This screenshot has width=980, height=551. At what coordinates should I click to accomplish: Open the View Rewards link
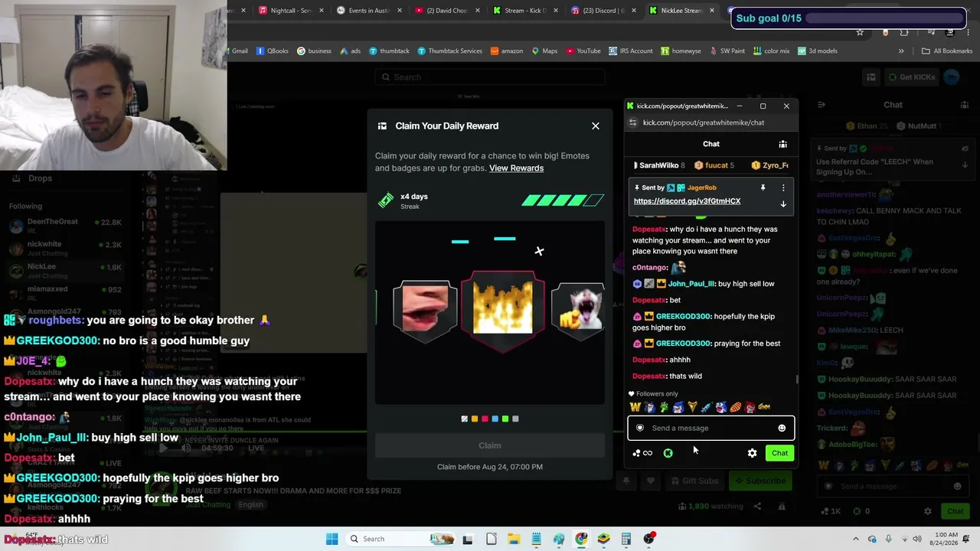click(x=516, y=168)
